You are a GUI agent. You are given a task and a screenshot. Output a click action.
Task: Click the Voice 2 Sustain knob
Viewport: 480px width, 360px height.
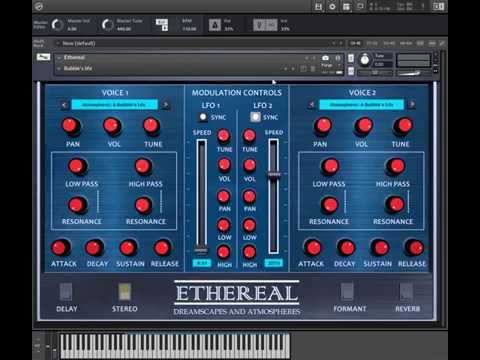[380, 248]
